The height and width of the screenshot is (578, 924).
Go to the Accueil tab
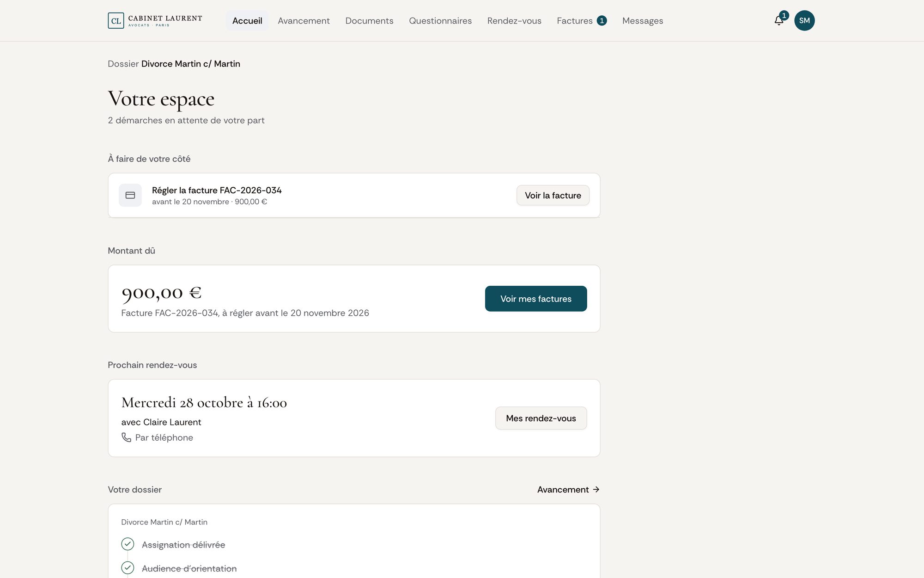click(x=247, y=20)
